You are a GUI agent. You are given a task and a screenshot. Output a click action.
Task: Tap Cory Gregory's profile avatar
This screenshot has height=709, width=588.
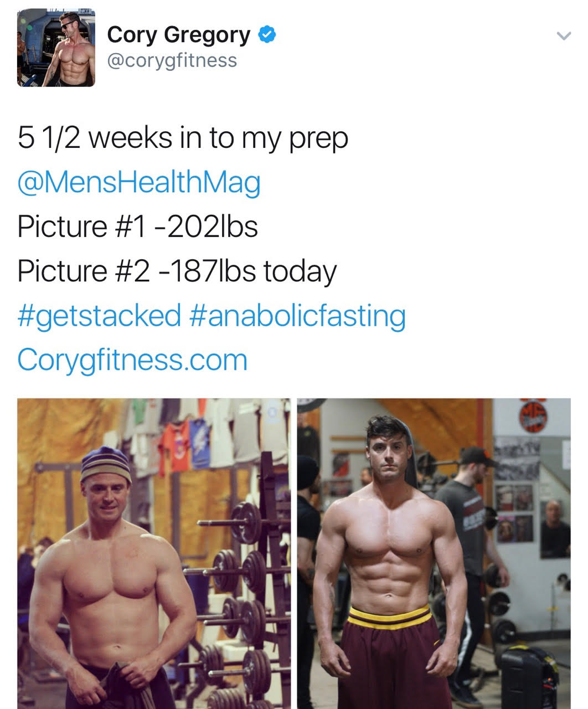coord(56,48)
